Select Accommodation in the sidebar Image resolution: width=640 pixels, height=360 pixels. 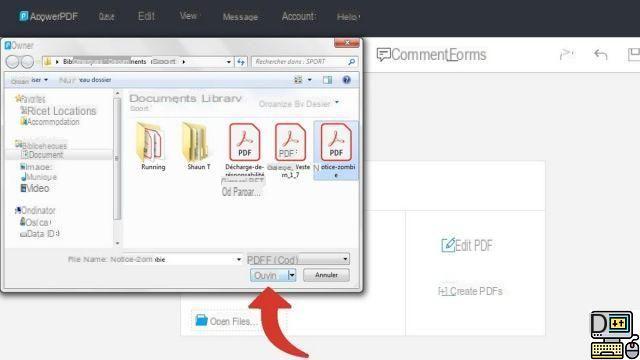tap(49, 122)
